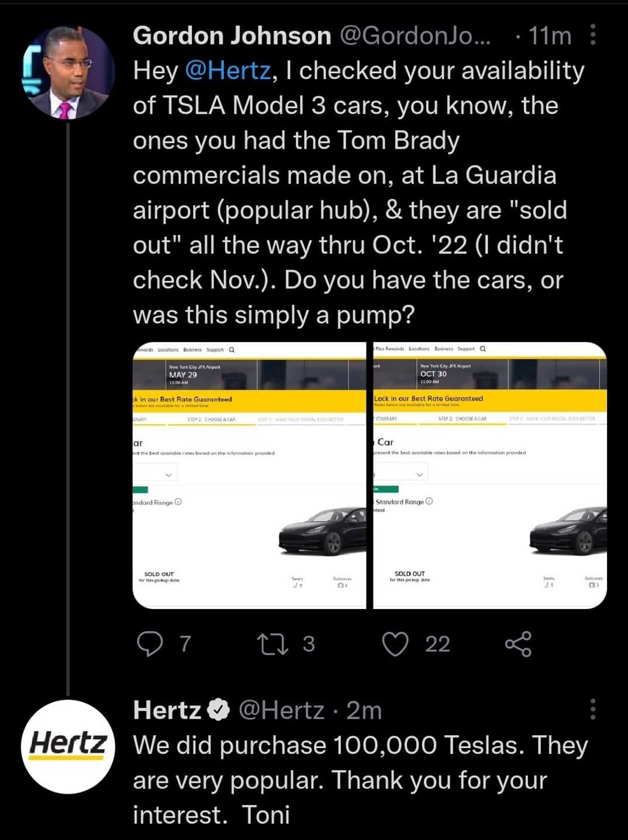The height and width of the screenshot is (840, 628).
Task: Open the MAY 29 screenshot image
Action: pos(249,475)
